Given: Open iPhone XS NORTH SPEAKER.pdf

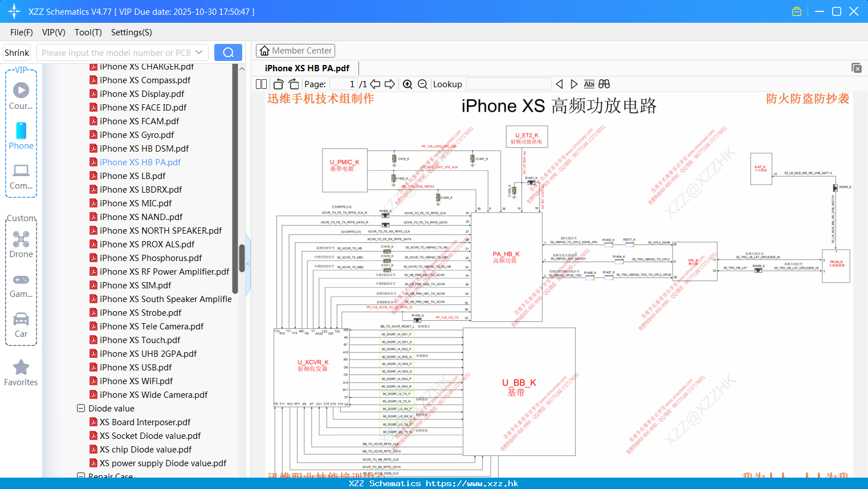Looking at the screenshot, I should point(161,230).
